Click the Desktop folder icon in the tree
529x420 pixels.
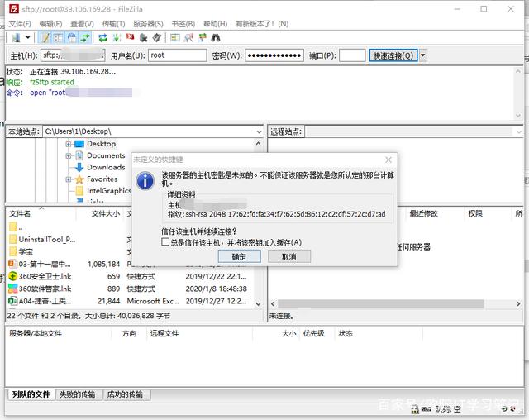79,144
